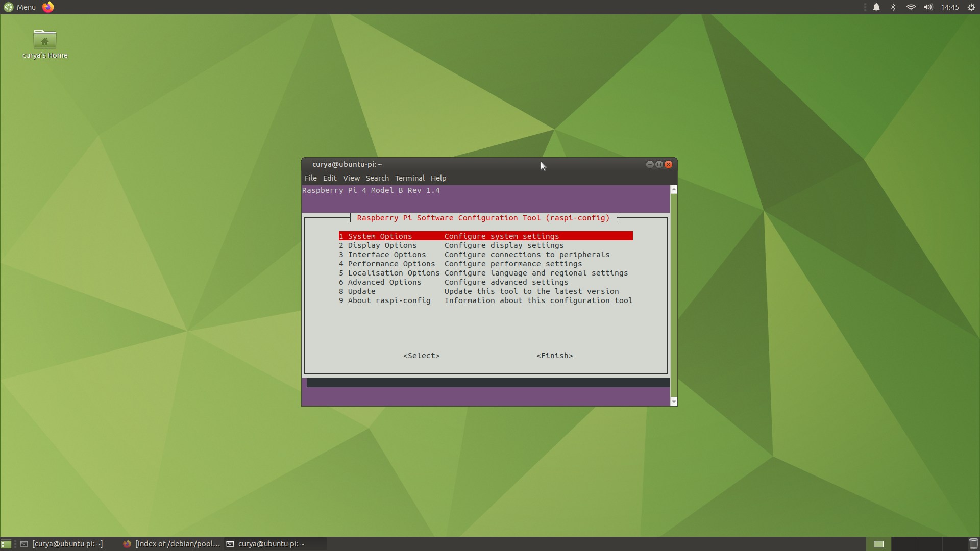The height and width of the screenshot is (551, 980).
Task: Open the Firefox browser launcher icon
Action: 48,7
